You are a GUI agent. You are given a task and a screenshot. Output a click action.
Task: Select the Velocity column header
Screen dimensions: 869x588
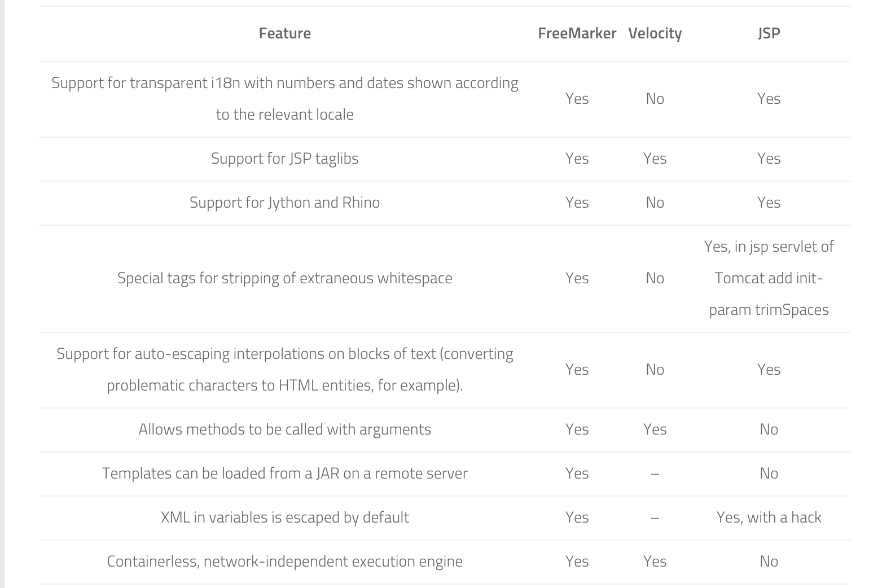[655, 33]
